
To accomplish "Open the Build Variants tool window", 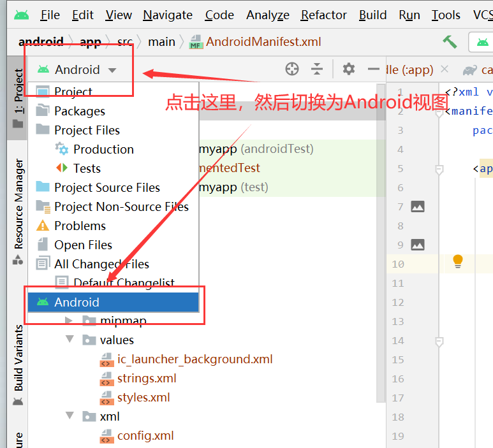I will 18,365.
